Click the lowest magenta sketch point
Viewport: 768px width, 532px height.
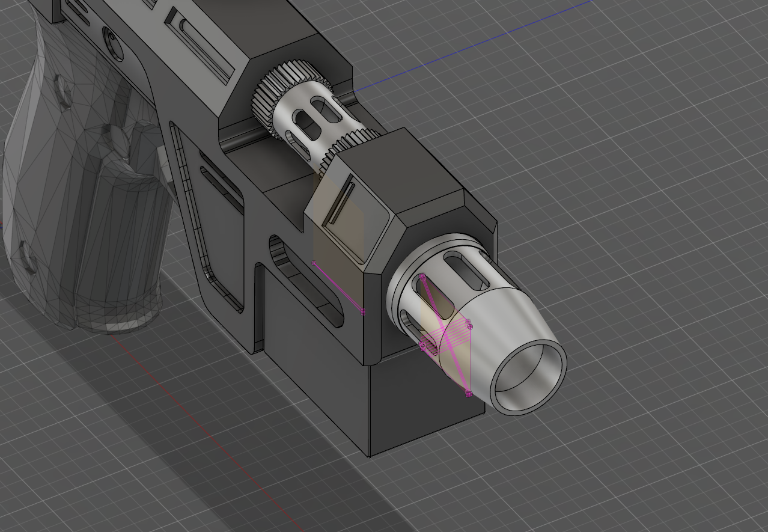point(469,394)
